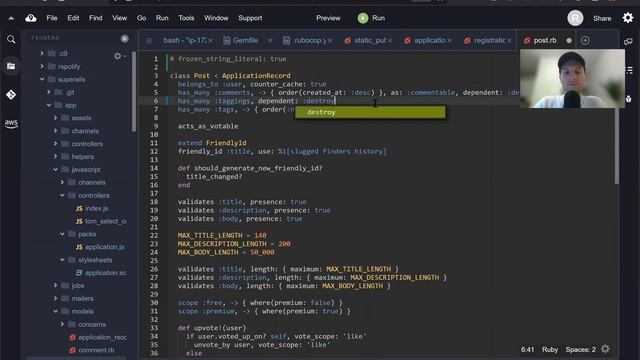Click the webcam video overlay
640x360 pixels.
pos(572,79)
